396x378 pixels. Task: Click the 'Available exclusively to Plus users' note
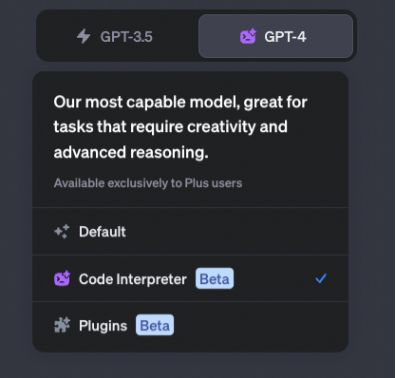click(148, 183)
